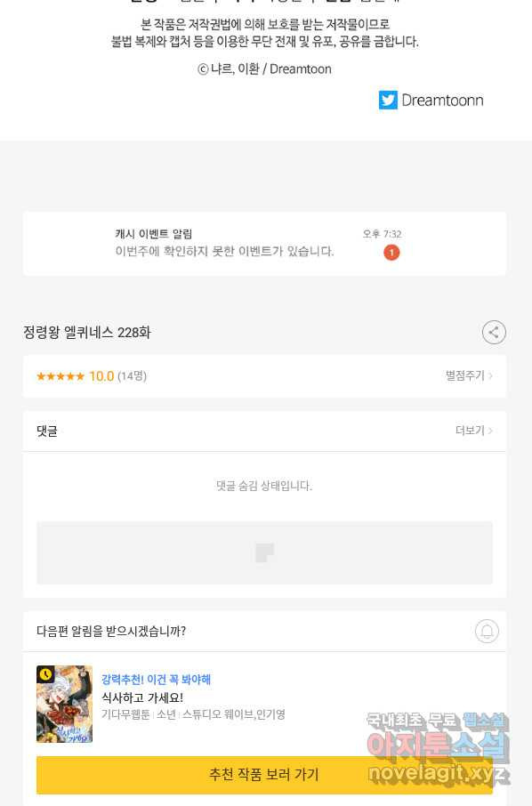Image resolution: width=532 pixels, height=806 pixels.
Task: Expand 별점주기 rating option
Action: (x=469, y=375)
